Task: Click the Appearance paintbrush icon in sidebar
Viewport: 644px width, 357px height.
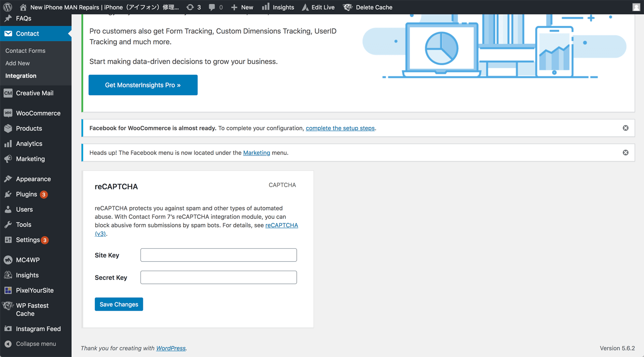Action: [x=8, y=179]
